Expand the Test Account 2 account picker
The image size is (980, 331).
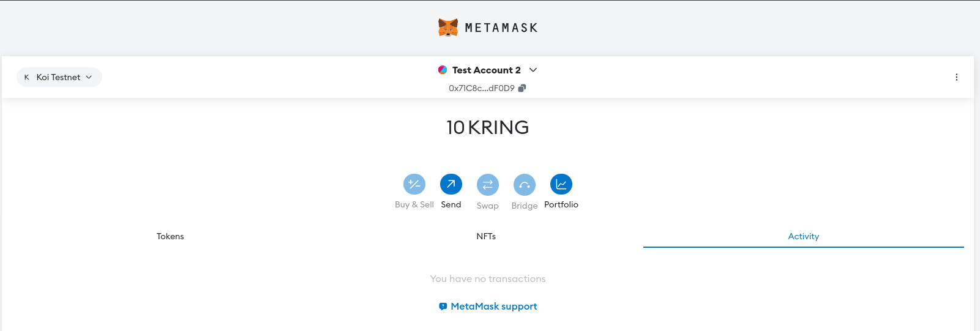(x=533, y=70)
